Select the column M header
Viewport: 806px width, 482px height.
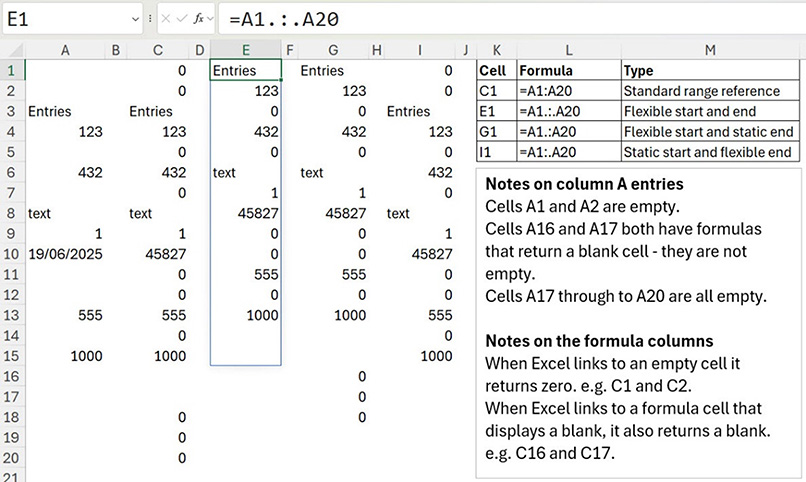pyautogui.click(x=710, y=49)
